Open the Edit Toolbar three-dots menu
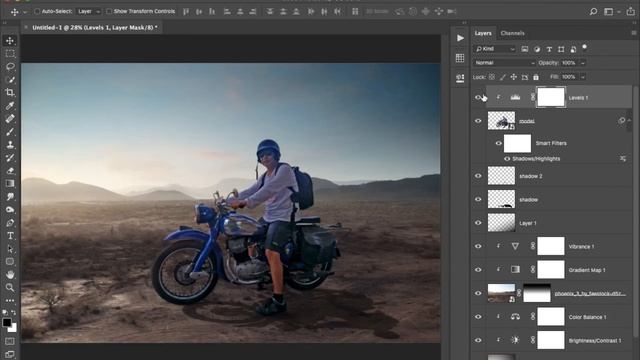 10,300
